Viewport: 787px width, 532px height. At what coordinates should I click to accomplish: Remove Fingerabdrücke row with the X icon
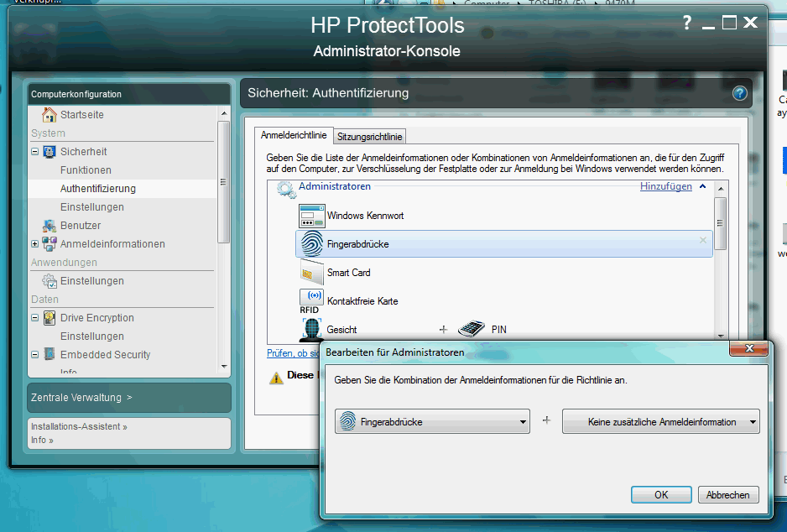point(703,240)
